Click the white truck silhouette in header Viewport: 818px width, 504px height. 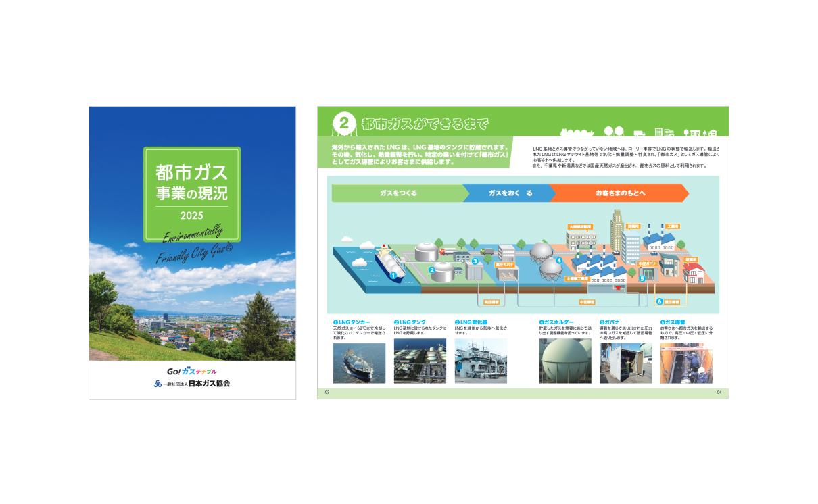tap(640, 133)
